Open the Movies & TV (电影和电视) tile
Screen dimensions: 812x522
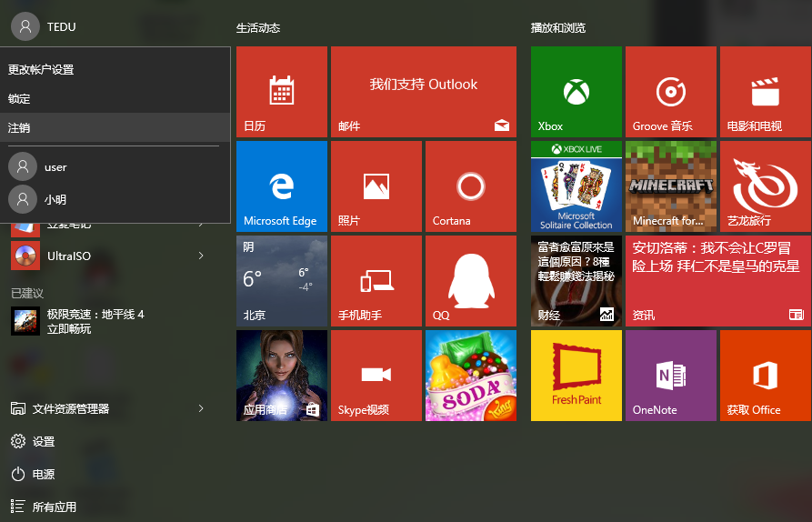[x=766, y=92]
